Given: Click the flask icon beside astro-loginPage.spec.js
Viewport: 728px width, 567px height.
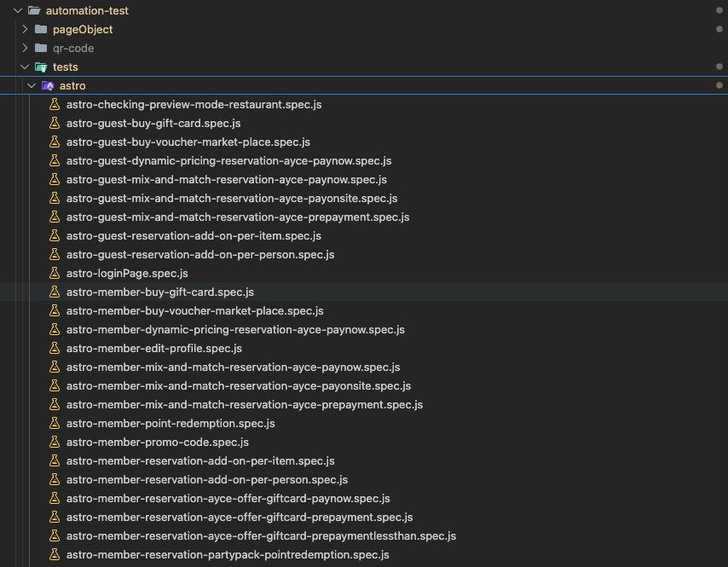Looking at the screenshot, I should [55, 274].
